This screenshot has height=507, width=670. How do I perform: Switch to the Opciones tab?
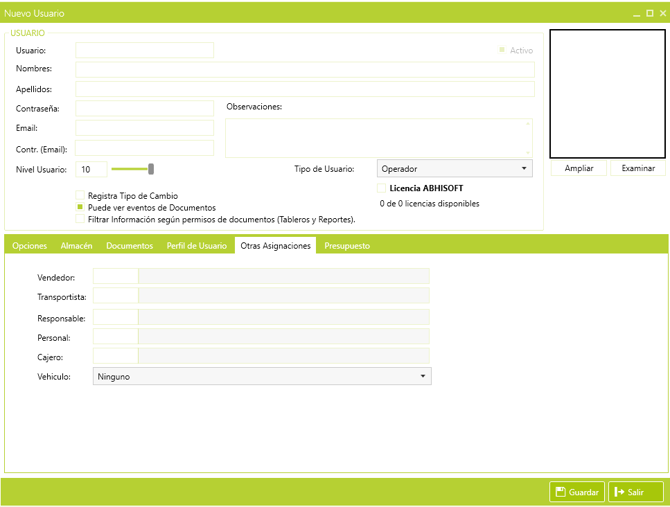(x=30, y=245)
